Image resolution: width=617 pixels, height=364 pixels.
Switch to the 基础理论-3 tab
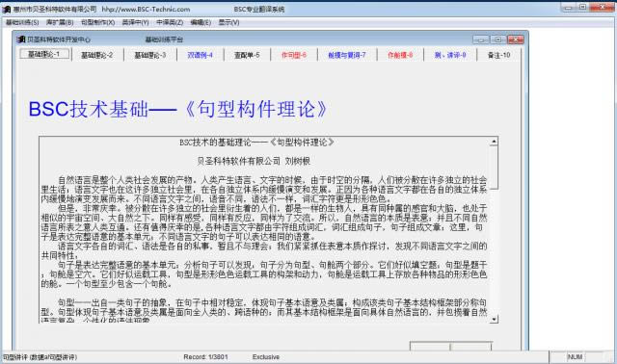click(150, 55)
